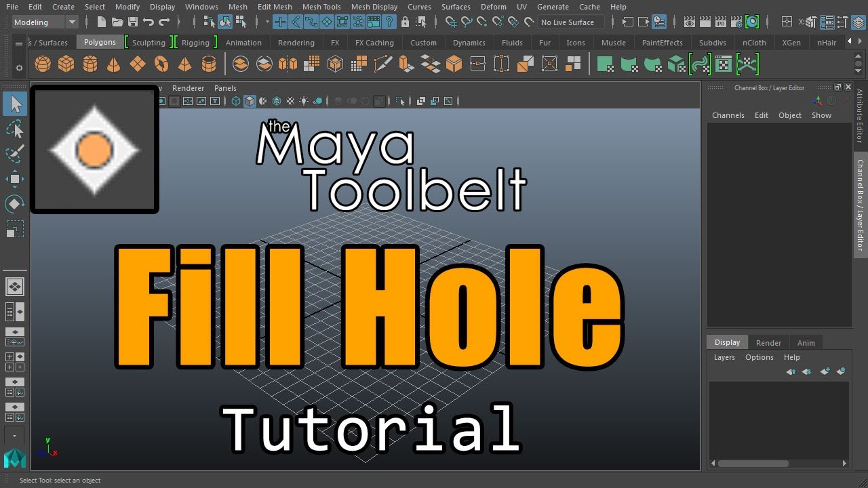Click the Help question mark icon
The image size is (868, 488).
(x=389, y=22)
